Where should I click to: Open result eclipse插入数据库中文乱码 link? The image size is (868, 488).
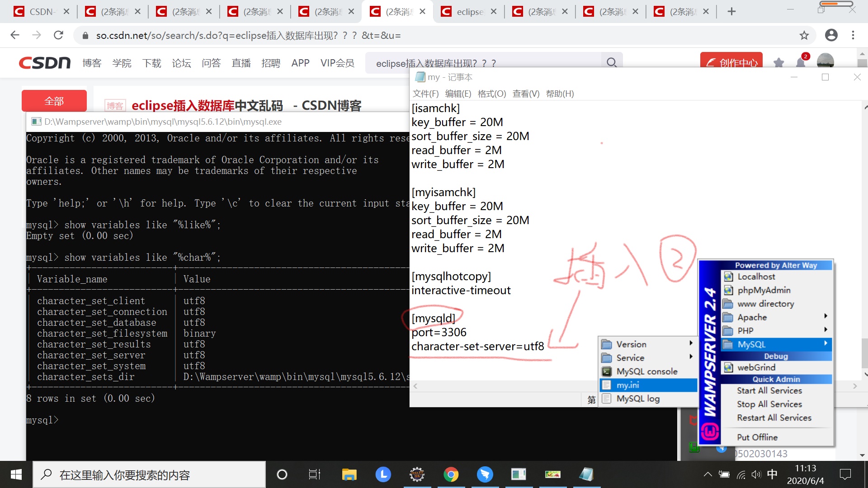tap(246, 105)
